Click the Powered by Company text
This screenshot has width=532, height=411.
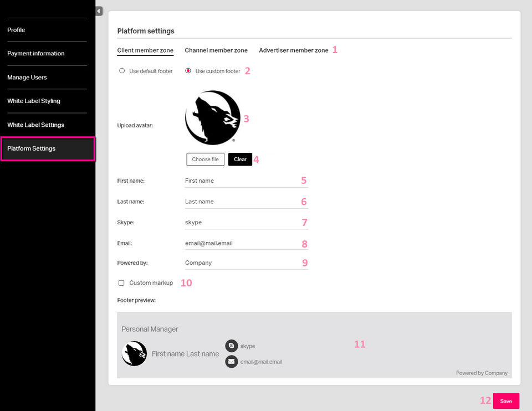pyautogui.click(x=482, y=373)
